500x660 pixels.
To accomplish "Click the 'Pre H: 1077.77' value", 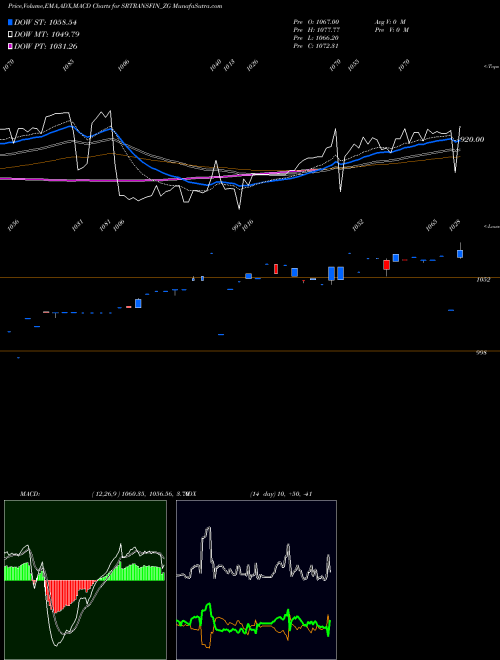I will click(316, 30).
